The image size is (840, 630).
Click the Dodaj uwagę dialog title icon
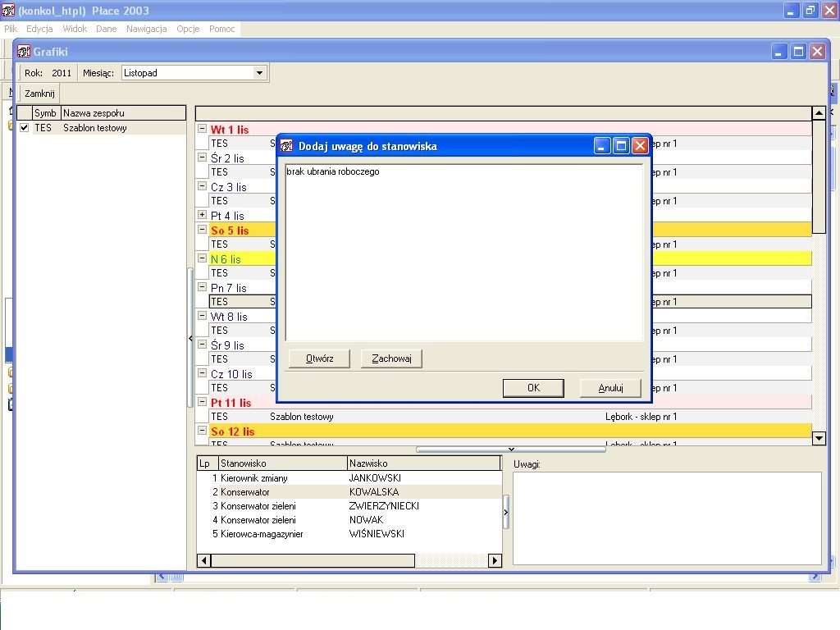pyautogui.click(x=286, y=146)
